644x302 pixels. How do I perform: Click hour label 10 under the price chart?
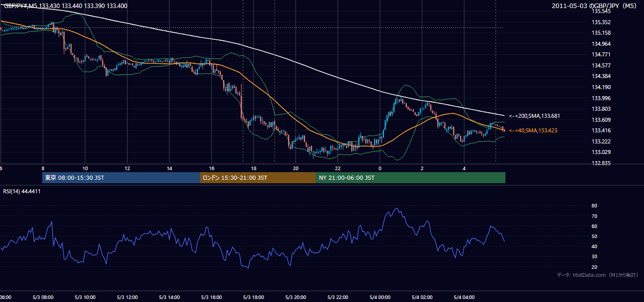pyautogui.click(x=85, y=169)
